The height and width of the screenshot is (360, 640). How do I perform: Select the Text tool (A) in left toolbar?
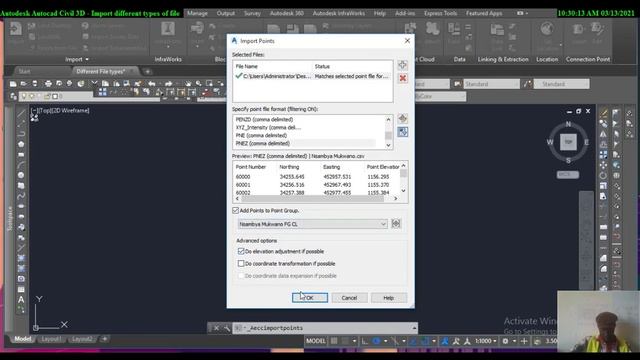click(21, 300)
